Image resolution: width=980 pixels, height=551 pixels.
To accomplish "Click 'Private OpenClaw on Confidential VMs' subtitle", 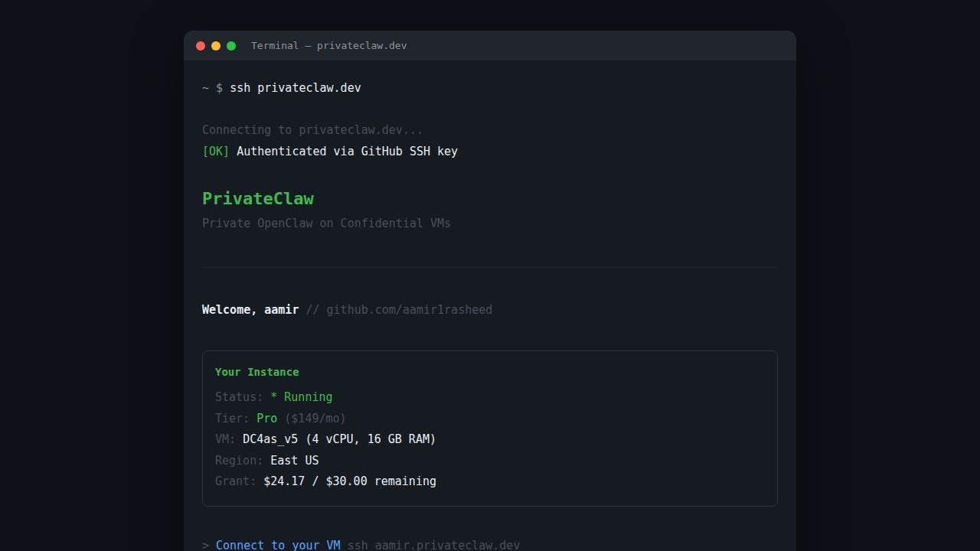I will pos(326,223).
